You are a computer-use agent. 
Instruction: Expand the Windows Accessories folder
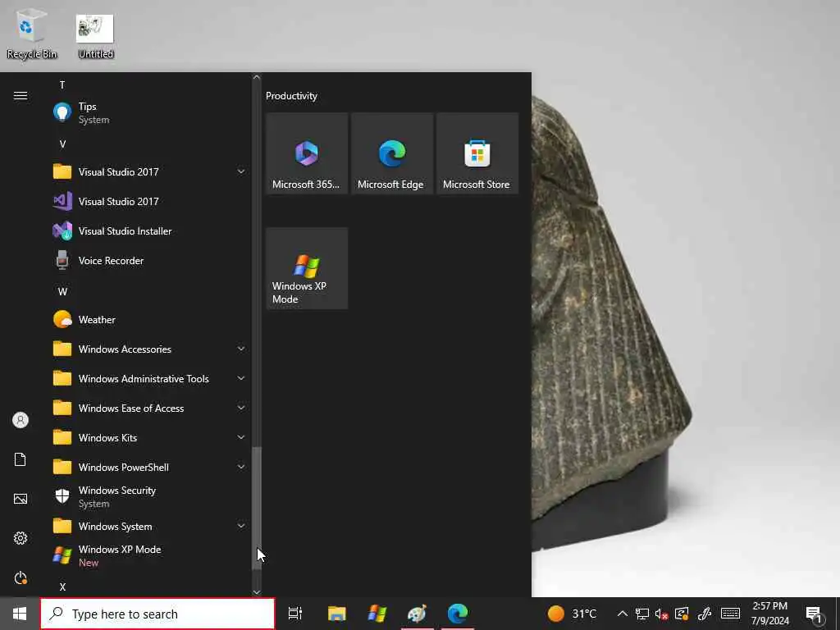click(x=149, y=349)
